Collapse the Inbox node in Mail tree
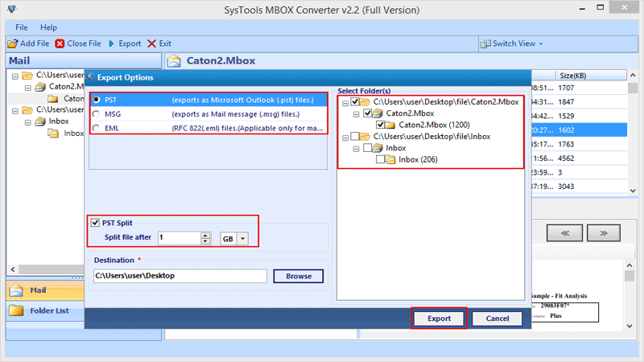The width and height of the screenshot is (644, 362). pyautogui.click(x=28, y=122)
